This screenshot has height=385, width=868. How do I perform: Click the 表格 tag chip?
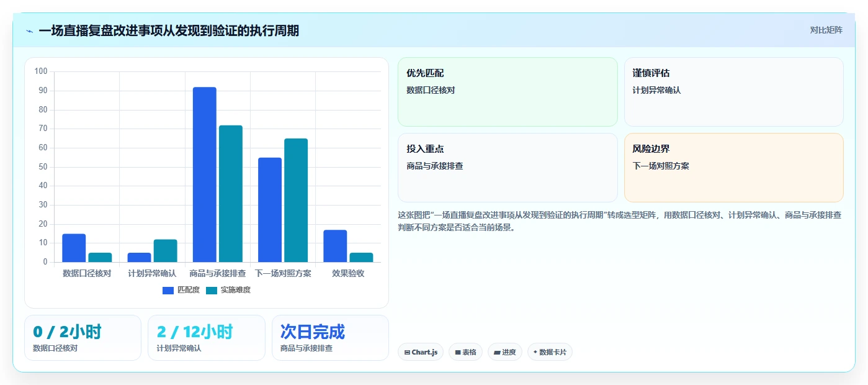tap(465, 352)
